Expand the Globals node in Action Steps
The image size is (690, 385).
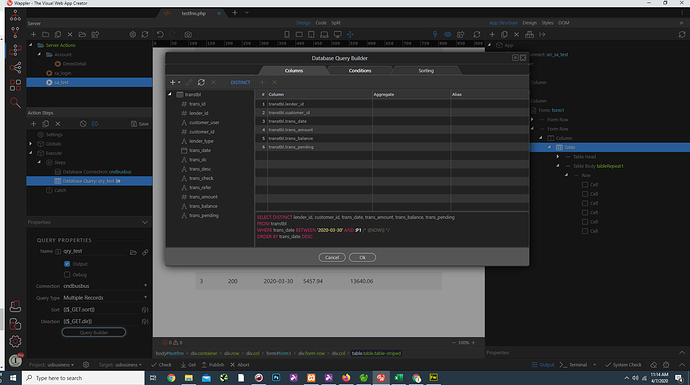click(x=31, y=144)
